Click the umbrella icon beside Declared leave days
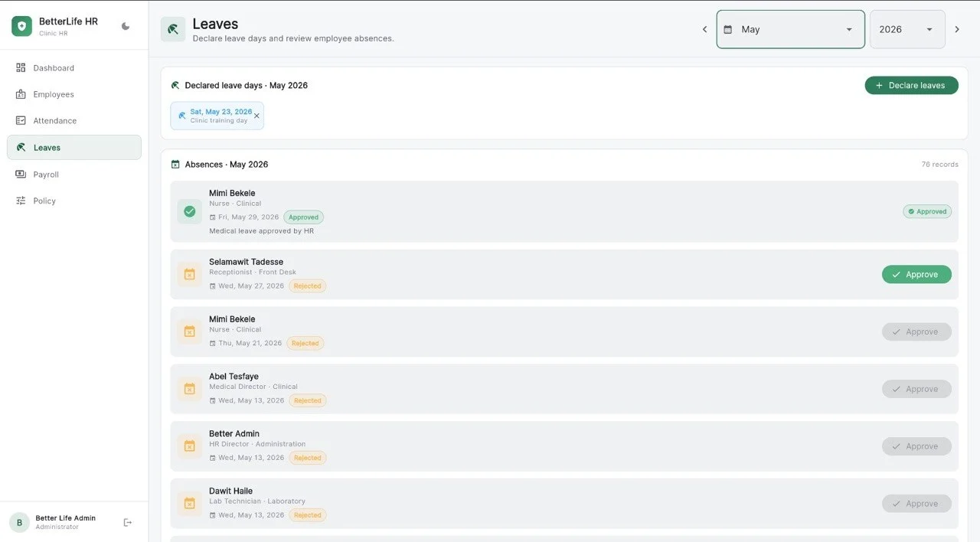 click(175, 86)
